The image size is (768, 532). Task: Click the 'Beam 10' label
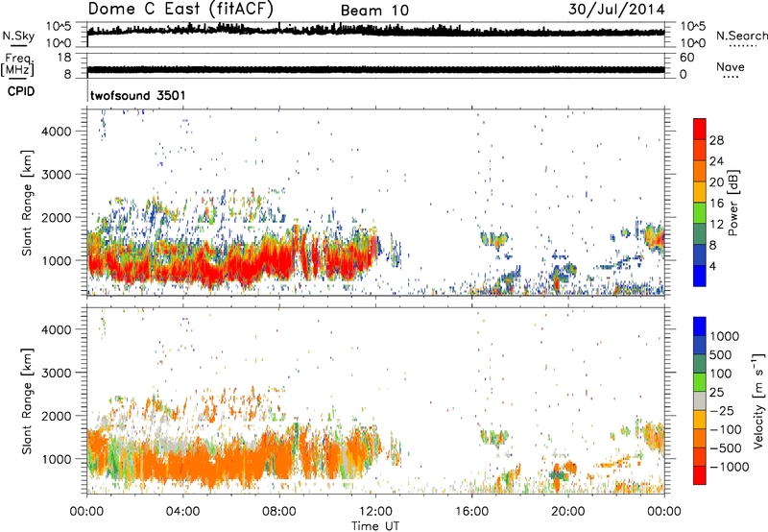point(374,11)
